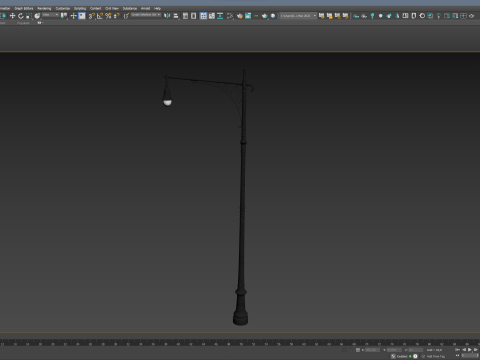The height and width of the screenshot is (360, 480).
Task: Click crossed-nodes icon left of Render Setup teapot
Action: [x=230, y=16]
